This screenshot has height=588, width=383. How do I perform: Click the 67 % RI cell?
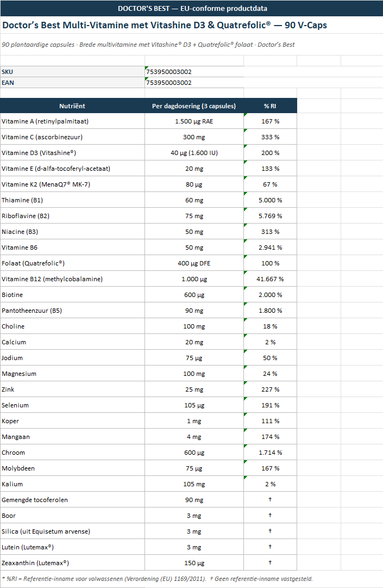point(271,184)
